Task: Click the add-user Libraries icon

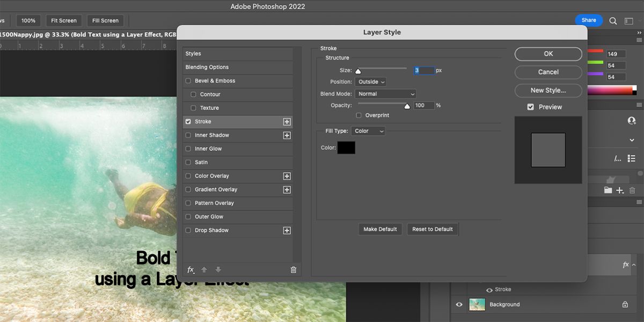Action: [632, 121]
